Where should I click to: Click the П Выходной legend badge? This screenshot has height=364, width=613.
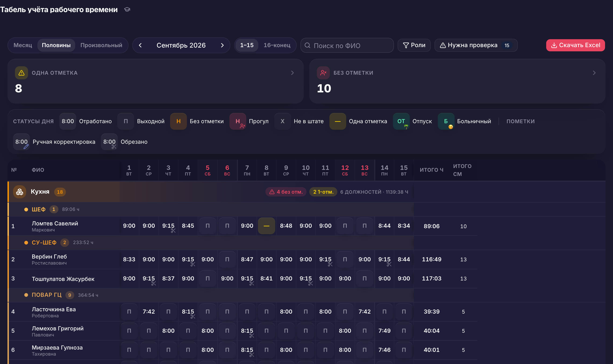tap(126, 121)
